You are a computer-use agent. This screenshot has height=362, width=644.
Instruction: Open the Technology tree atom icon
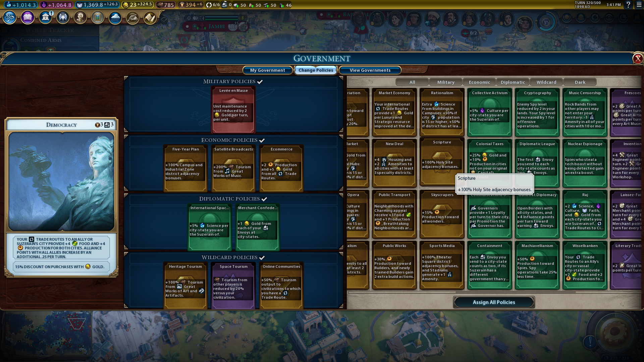pos(10,17)
